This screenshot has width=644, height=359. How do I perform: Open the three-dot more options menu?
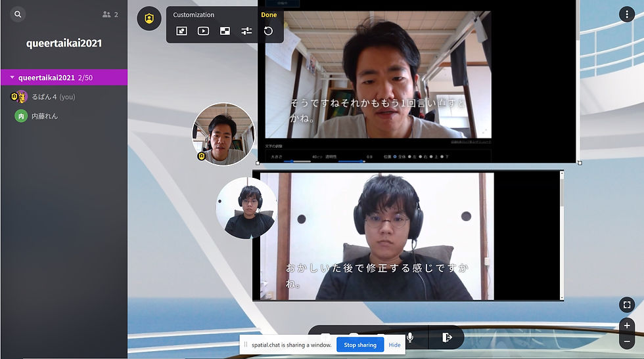(627, 14)
